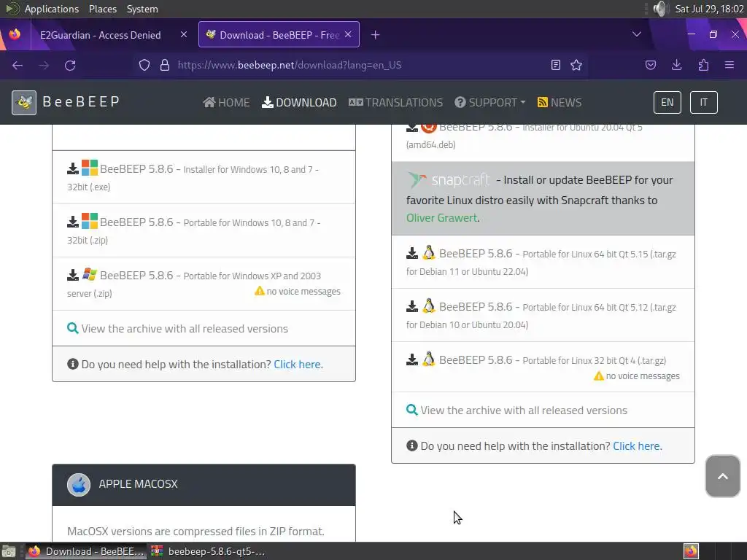Viewport: 747px width, 560px height.
Task: Toggle reader view icon in address bar
Action: (555, 65)
